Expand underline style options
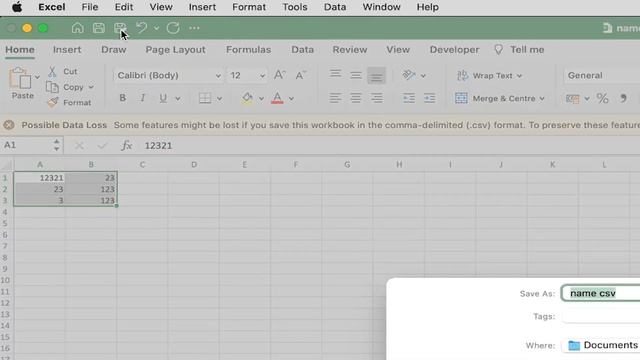This screenshot has width=640, height=360. click(178, 98)
